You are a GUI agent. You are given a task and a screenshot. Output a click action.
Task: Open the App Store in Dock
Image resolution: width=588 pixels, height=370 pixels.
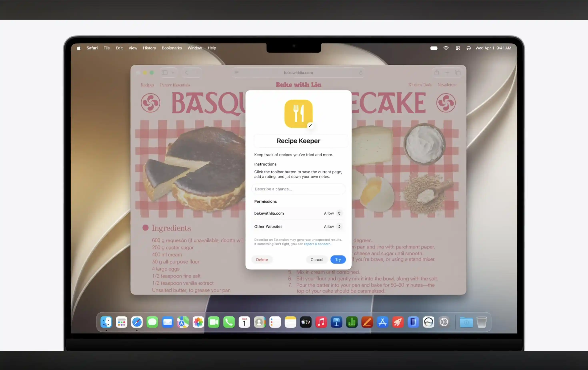(x=382, y=322)
